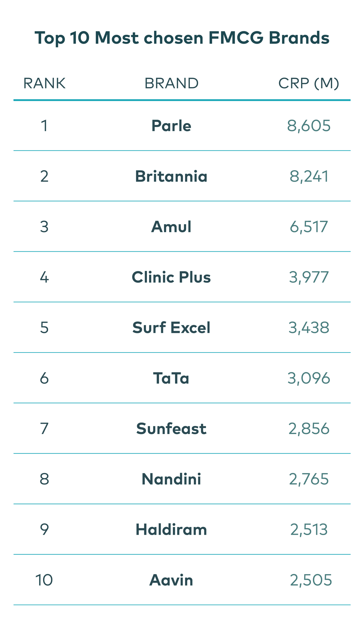The height and width of the screenshot is (620, 364).
Task: Click the 8,241 value in Britannia's row
Action: (309, 176)
